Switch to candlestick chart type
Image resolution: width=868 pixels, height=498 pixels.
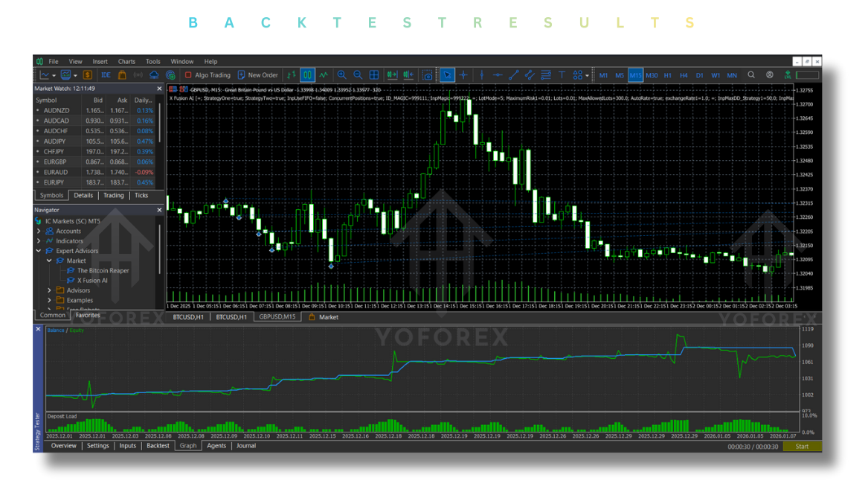(307, 75)
